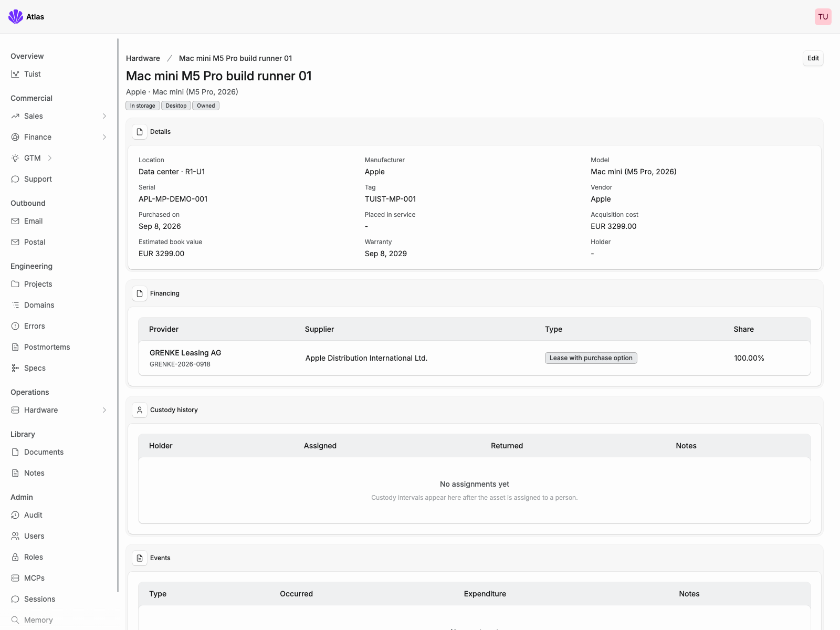Click the Sales trend icon
The height and width of the screenshot is (630, 840).
pos(15,116)
